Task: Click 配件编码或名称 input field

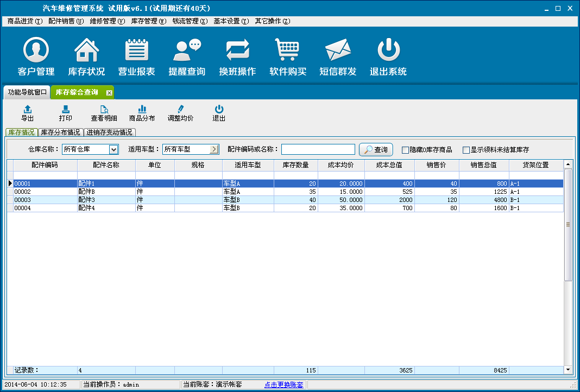Action: click(x=318, y=149)
